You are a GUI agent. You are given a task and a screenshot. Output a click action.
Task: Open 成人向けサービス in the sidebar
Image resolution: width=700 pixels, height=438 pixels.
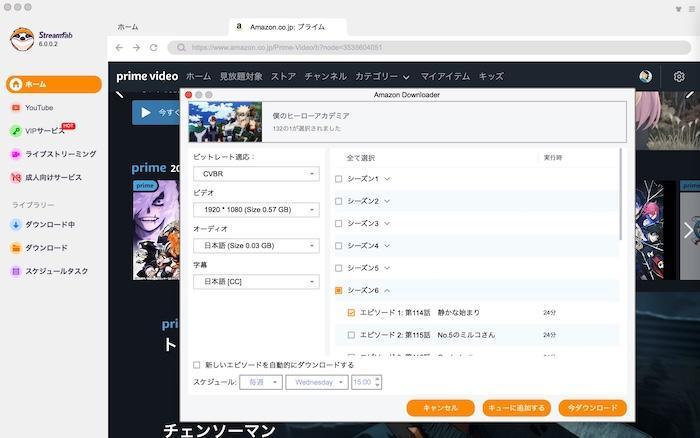pos(46,177)
